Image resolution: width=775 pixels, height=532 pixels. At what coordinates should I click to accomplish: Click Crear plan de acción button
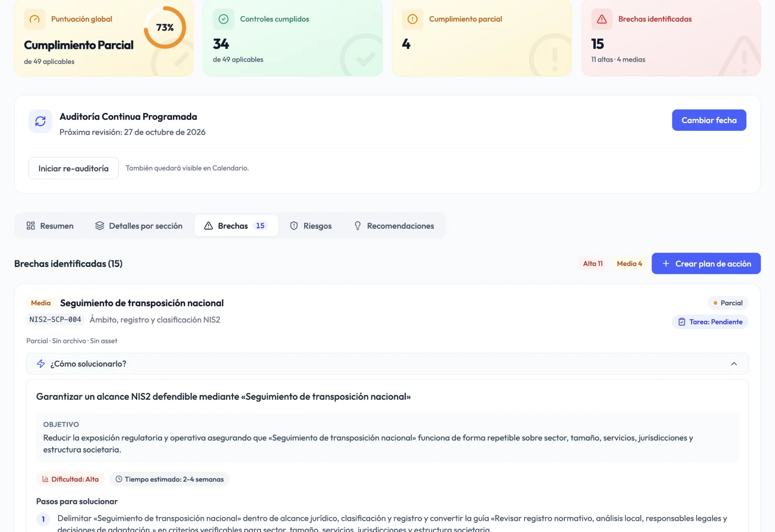pos(706,264)
